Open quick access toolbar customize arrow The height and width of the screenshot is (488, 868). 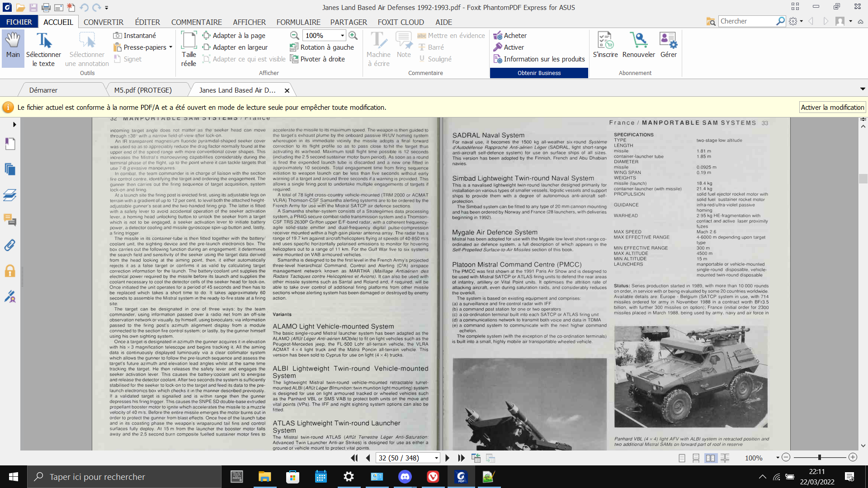pos(107,7)
